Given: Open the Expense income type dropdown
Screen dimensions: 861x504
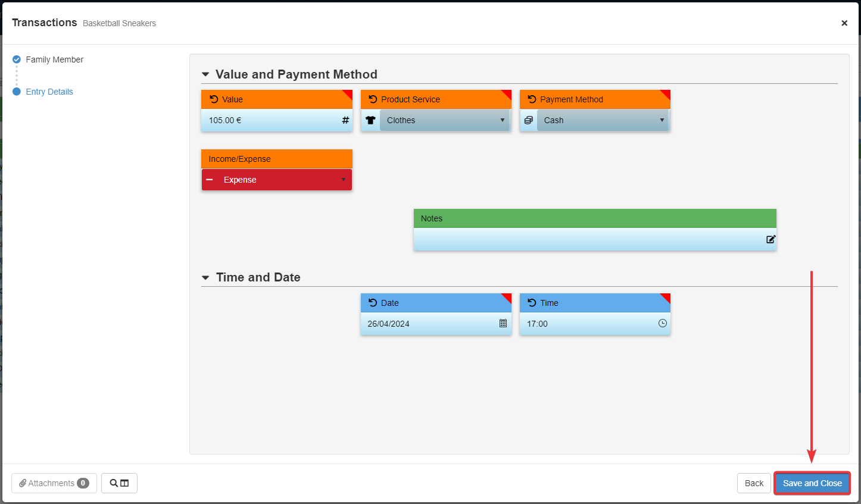Looking at the screenshot, I should [x=277, y=180].
